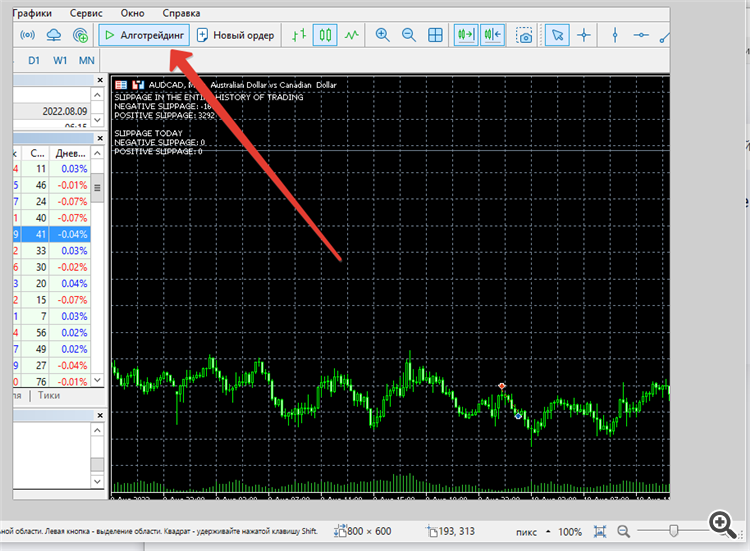Take a screenshot with the camera icon
Screen dimensions: 750x551
click(524, 35)
